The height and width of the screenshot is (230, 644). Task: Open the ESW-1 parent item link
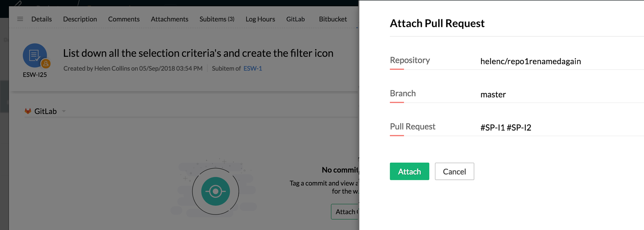(252, 68)
